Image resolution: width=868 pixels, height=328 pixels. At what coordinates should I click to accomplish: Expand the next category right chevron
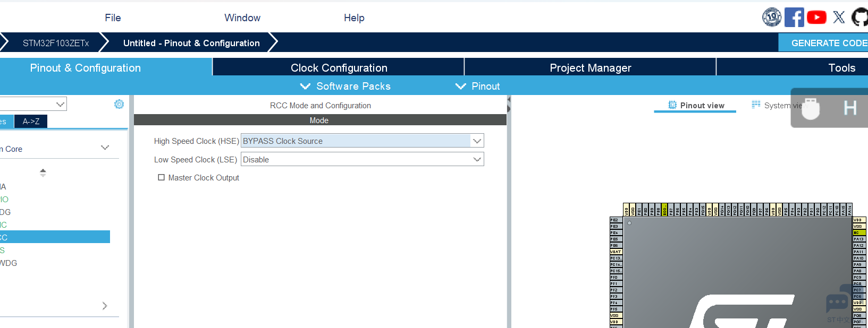pos(105,306)
